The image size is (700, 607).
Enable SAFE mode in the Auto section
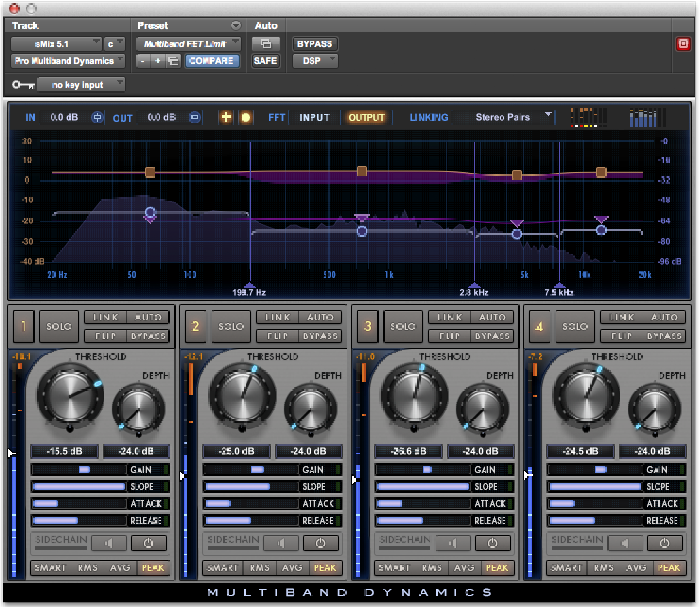coord(266,61)
